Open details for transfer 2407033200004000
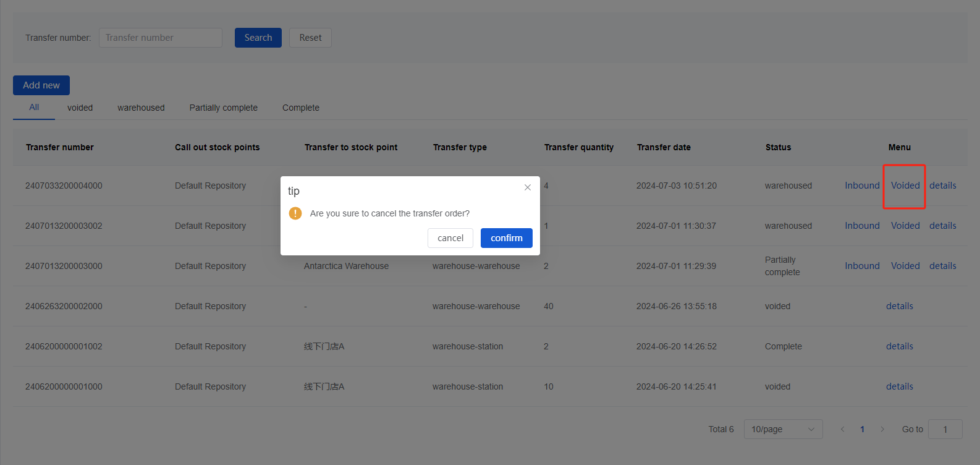The width and height of the screenshot is (980, 465). [x=943, y=186]
